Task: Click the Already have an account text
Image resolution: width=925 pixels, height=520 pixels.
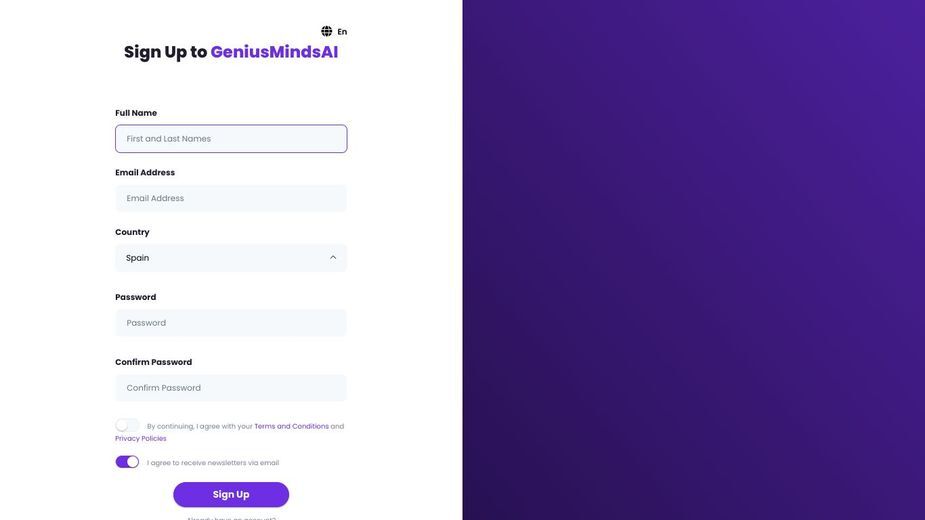Action: coord(231,518)
